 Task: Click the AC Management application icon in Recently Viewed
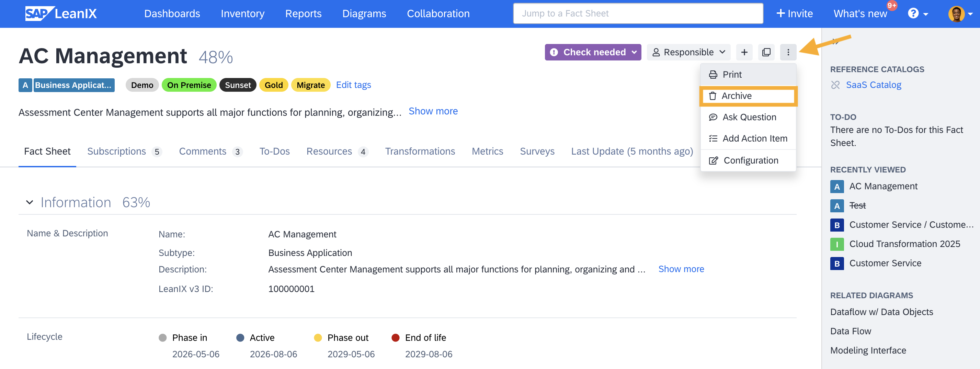tap(836, 187)
